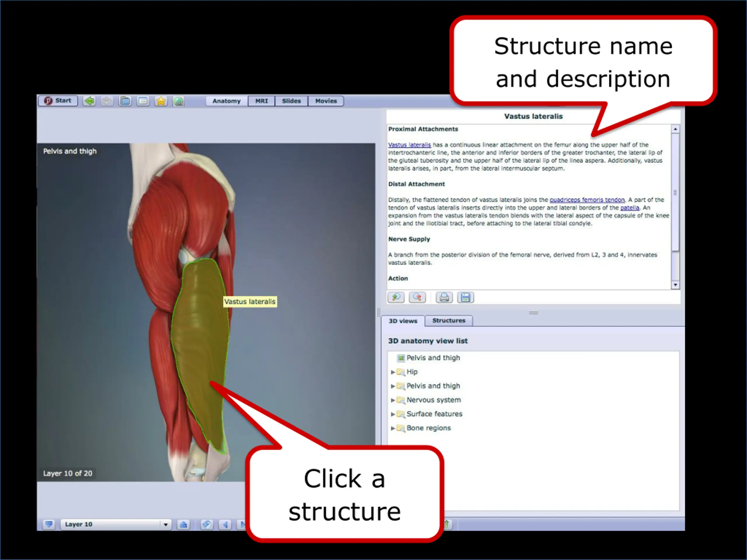This screenshot has height=560, width=747.
Task: Click the globe icon in toolbar
Action: click(178, 101)
